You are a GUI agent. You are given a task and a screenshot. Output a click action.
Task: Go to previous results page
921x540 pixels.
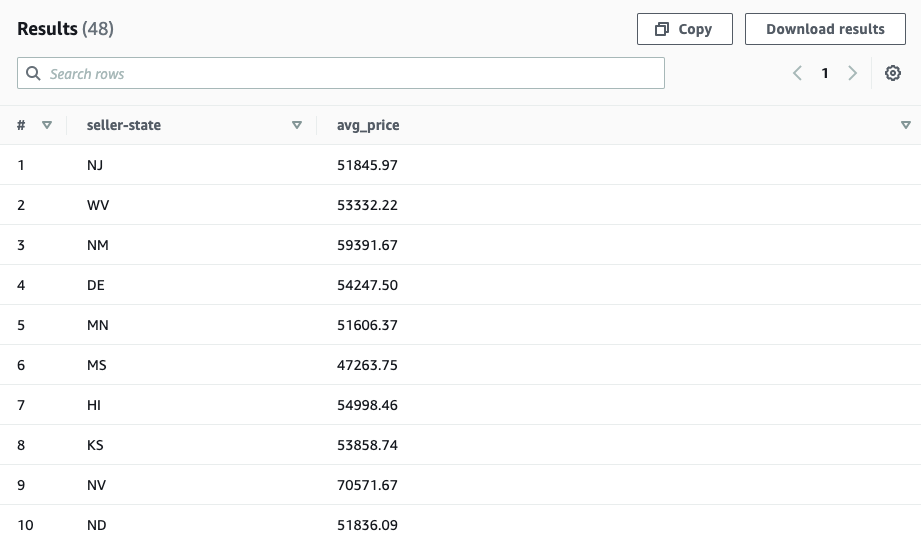(797, 73)
